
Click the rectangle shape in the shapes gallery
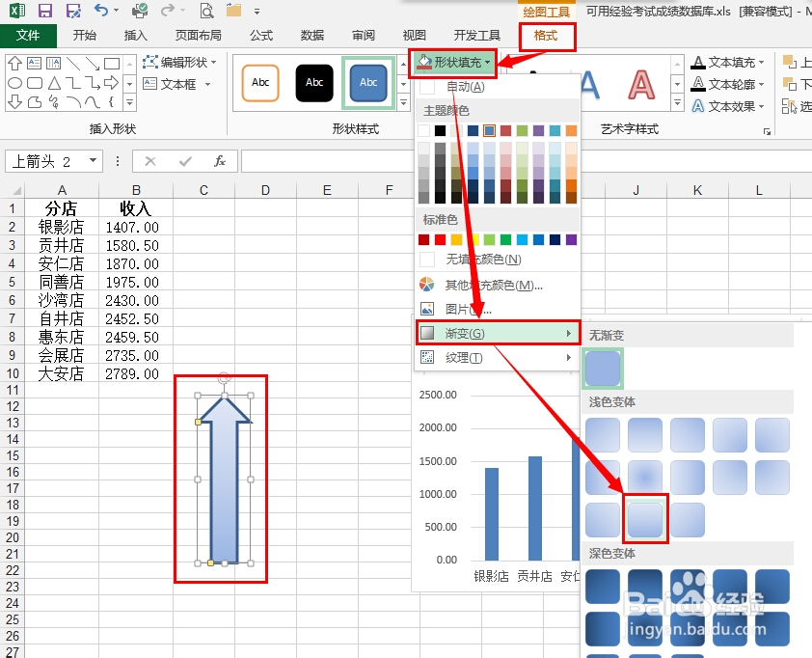point(113,65)
